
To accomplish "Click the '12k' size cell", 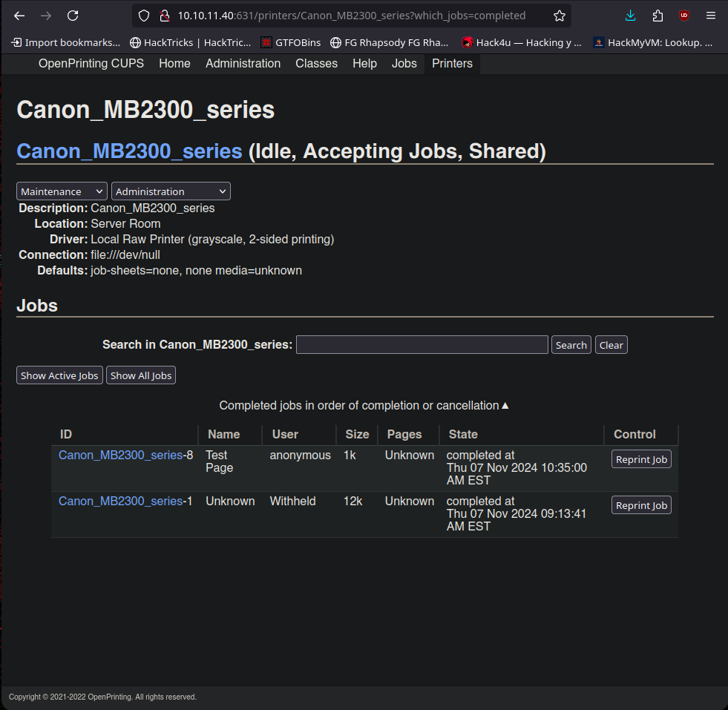I will [x=352, y=502].
